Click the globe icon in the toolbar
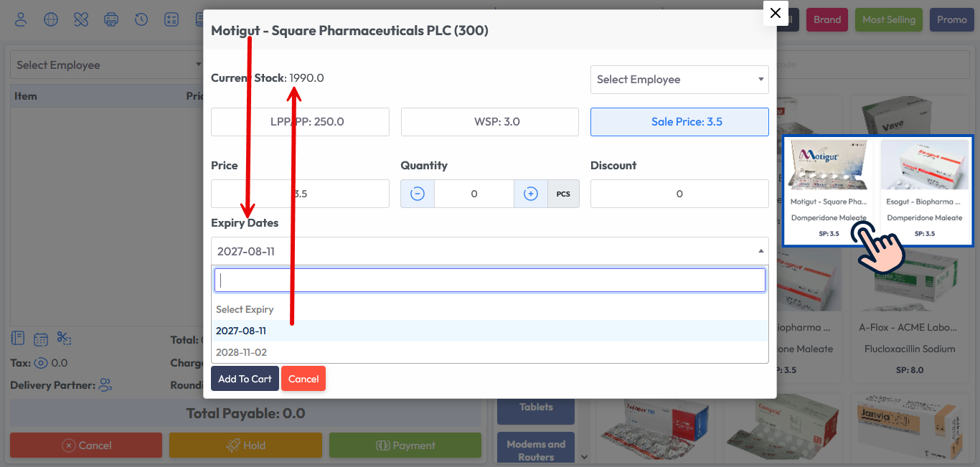980x467 pixels. click(50, 19)
